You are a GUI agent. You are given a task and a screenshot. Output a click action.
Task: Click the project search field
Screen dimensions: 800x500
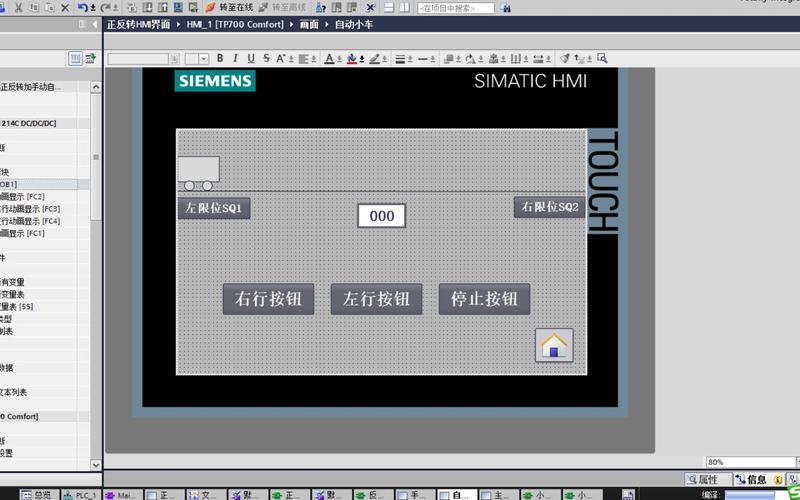(455, 8)
